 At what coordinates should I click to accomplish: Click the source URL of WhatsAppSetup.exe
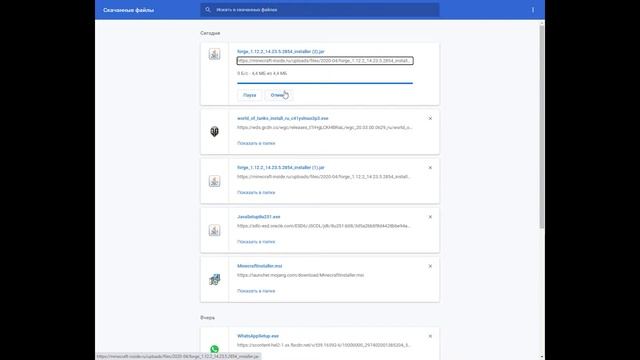tap(324, 345)
